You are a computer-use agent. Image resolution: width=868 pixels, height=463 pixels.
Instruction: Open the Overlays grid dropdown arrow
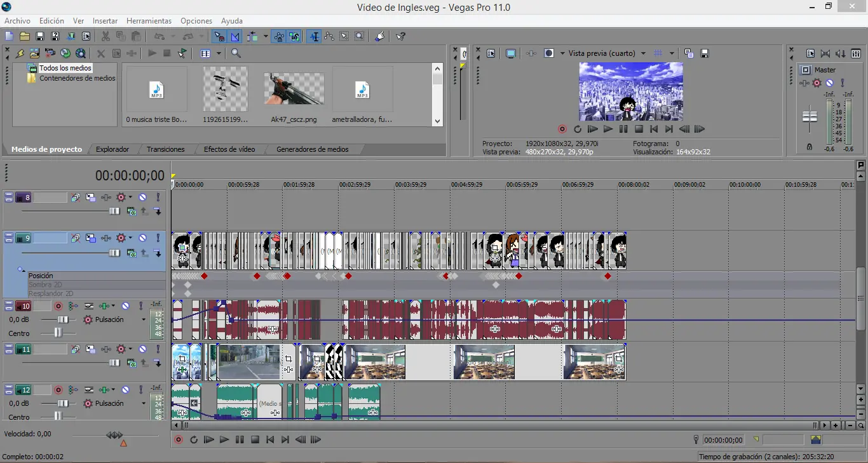(x=672, y=53)
